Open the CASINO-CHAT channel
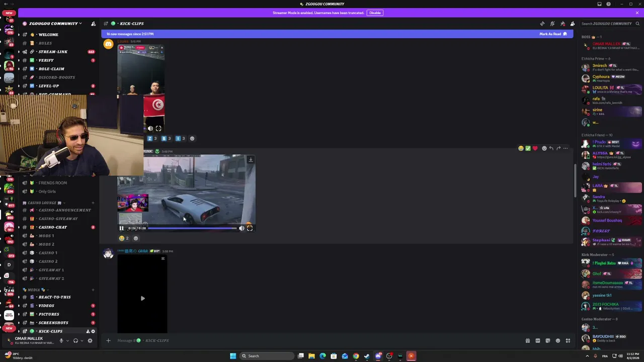The image size is (644, 362). [x=53, y=227]
